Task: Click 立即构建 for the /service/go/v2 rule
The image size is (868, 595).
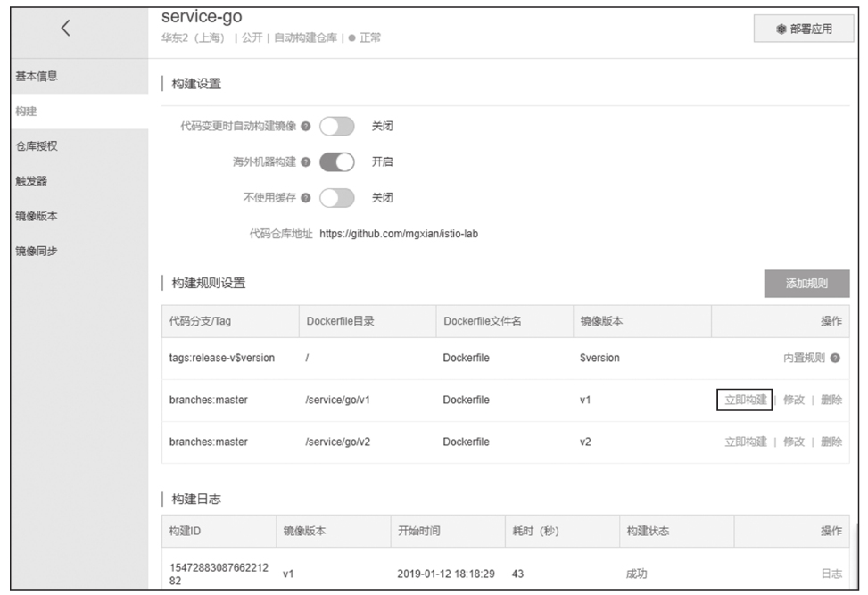Action: tap(745, 442)
